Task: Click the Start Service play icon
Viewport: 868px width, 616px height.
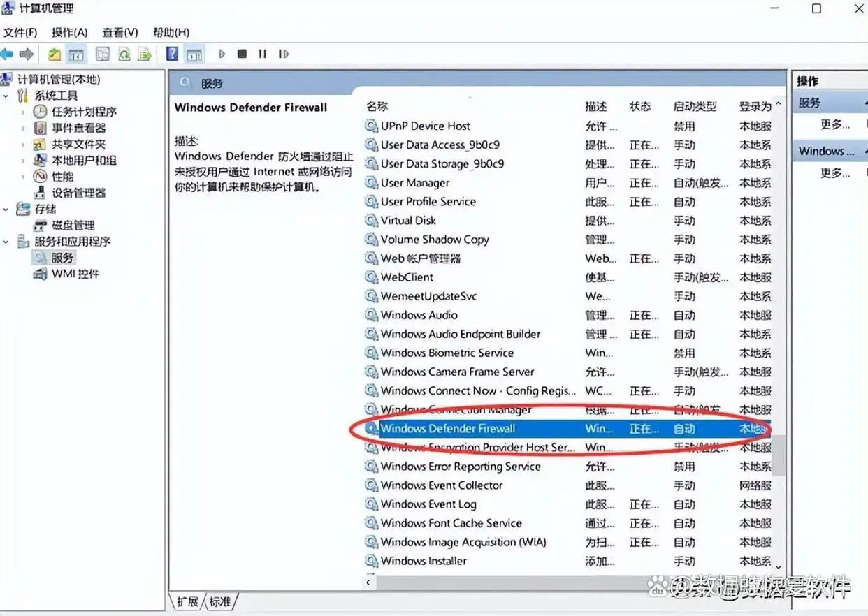Action: [222, 54]
